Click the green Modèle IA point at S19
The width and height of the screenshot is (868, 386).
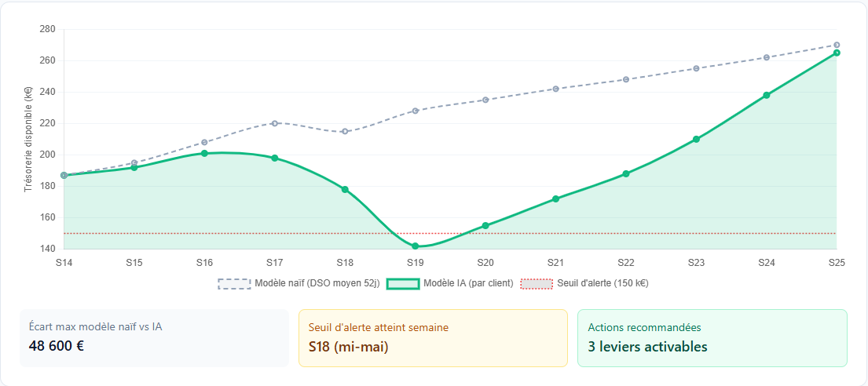coord(415,246)
